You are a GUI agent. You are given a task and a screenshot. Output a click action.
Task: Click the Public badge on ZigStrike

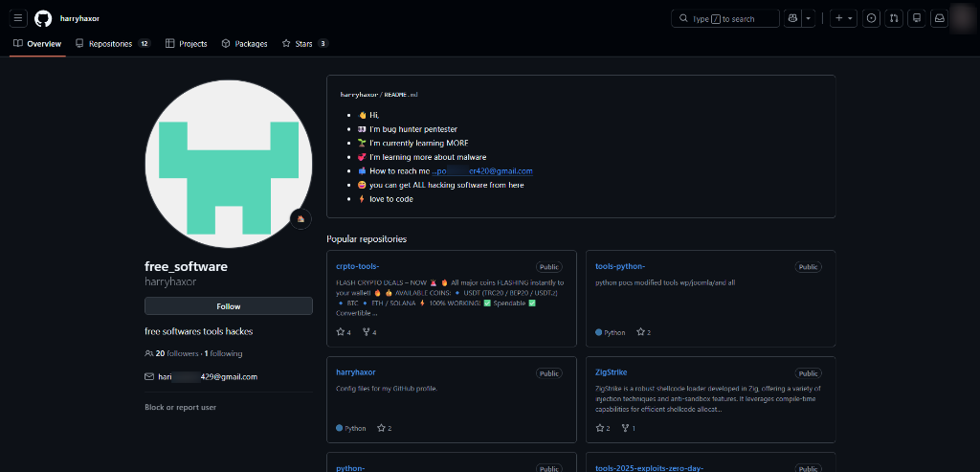[x=808, y=373]
